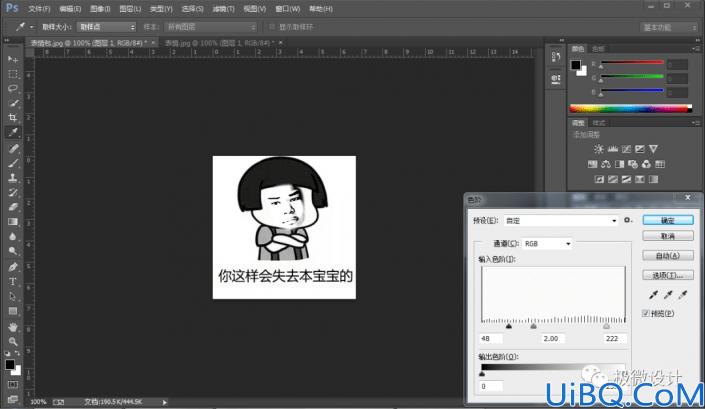Add a Brightness/Contrast adjustment
This screenshot has width=705, height=409.
pos(599,149)
